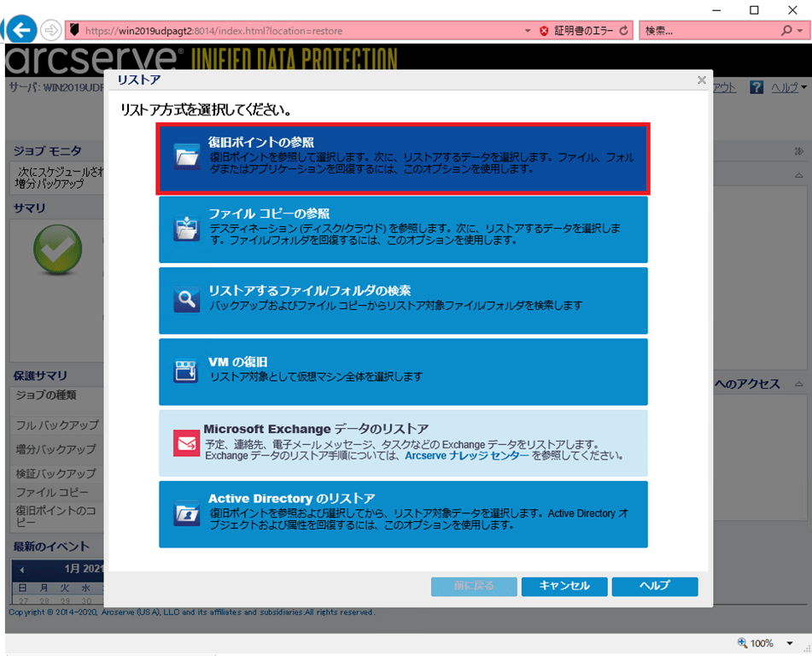
Task: Click the Microsoft Exchange データのリストア heading
Action: 316,429
